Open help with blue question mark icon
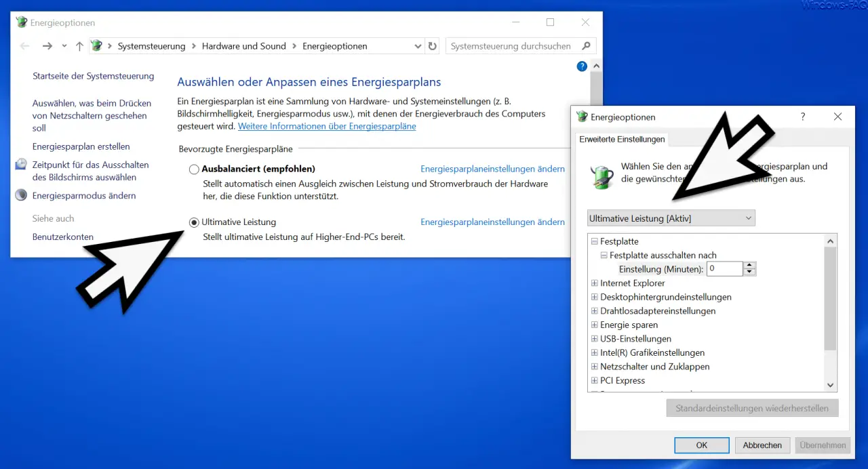 click(x=582, y=66)
